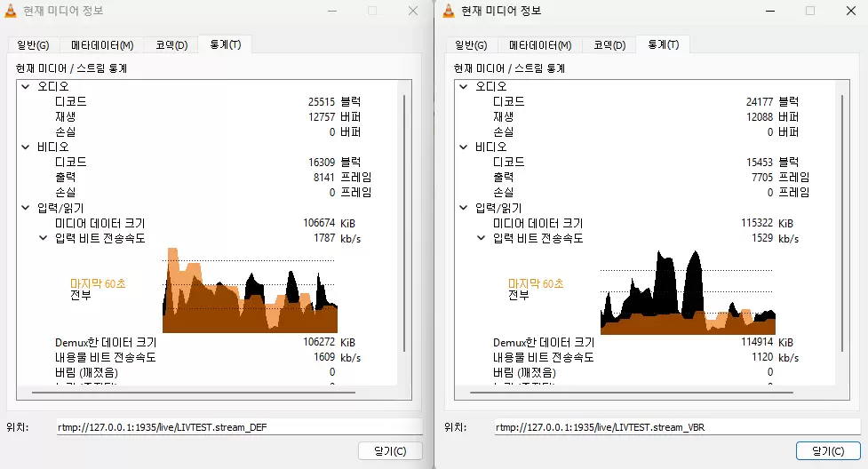
Task: Click value 15453 블럭 in right window
Action: [772, 163]
